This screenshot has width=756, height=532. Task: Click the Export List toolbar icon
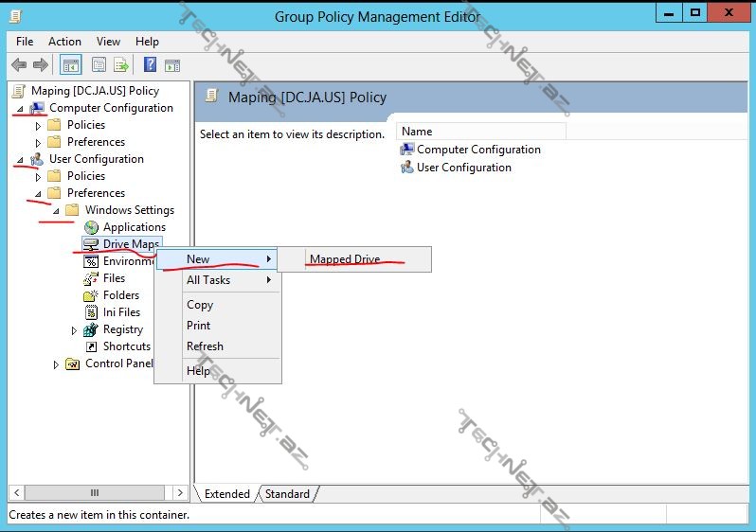[x=121, y=65]
